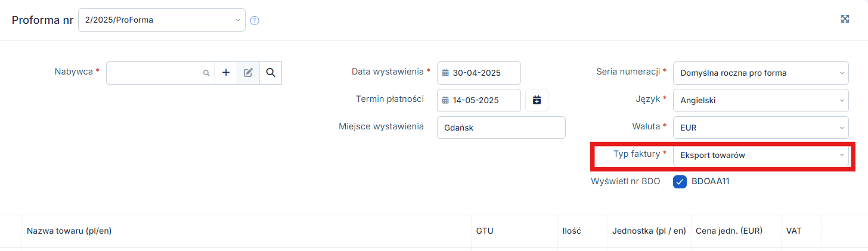The image size is (868, 251).
Task: Click Termin płatności date 14-05-2025
Action: tap(476, 100)
